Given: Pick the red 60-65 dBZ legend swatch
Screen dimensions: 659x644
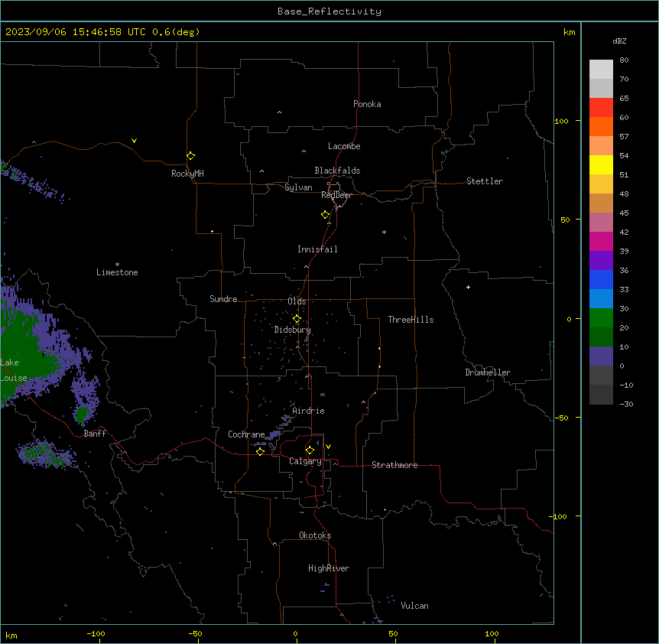Looking at the screenshot, I should pos(601,108).
